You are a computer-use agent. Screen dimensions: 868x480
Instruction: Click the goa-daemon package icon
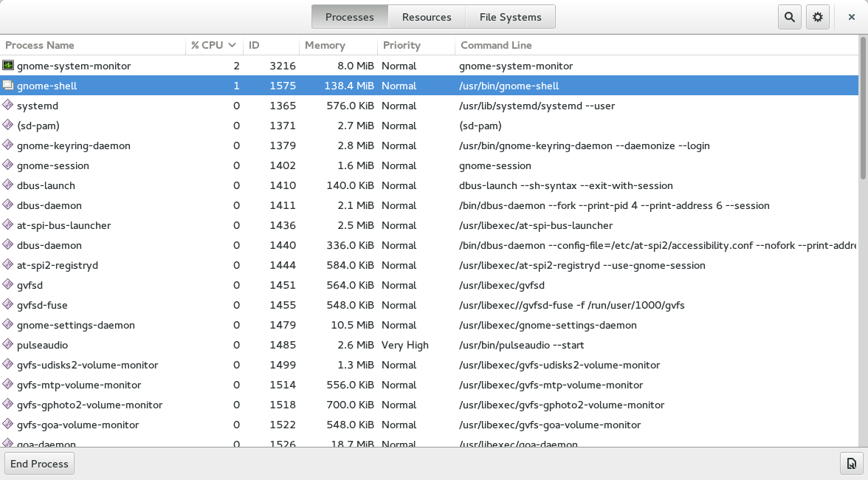9,443
